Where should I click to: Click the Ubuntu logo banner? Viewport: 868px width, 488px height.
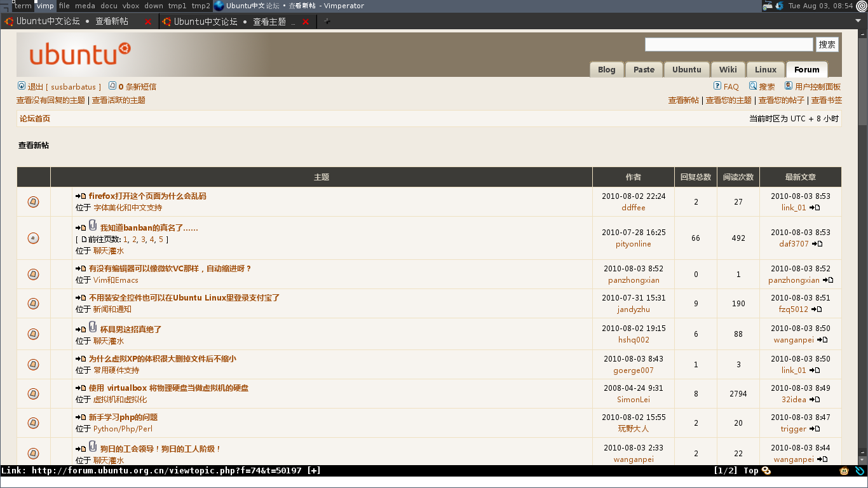click(80, 54)
